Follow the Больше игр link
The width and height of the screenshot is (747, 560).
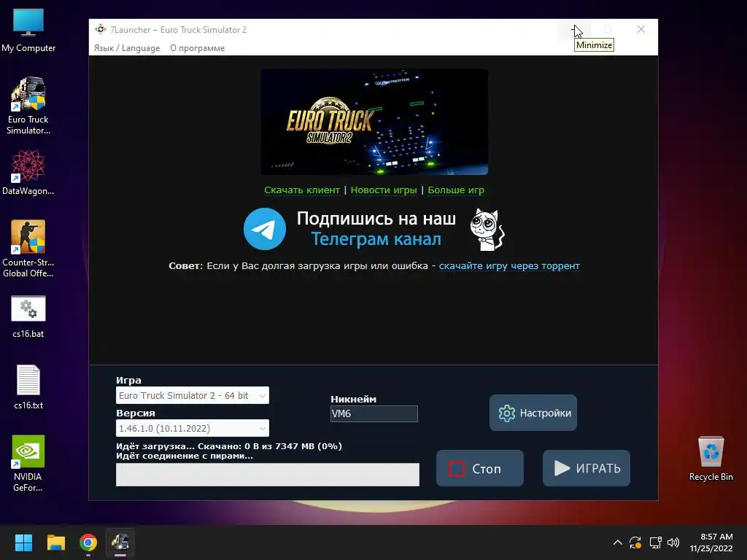click(x=456, y=190)
